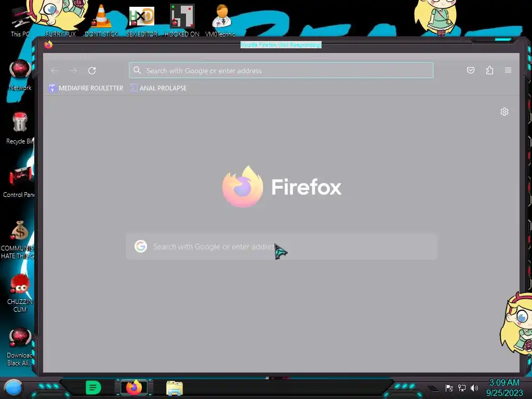
Task: Click the magnifier icon in address bar
Action: pos(137,70)
